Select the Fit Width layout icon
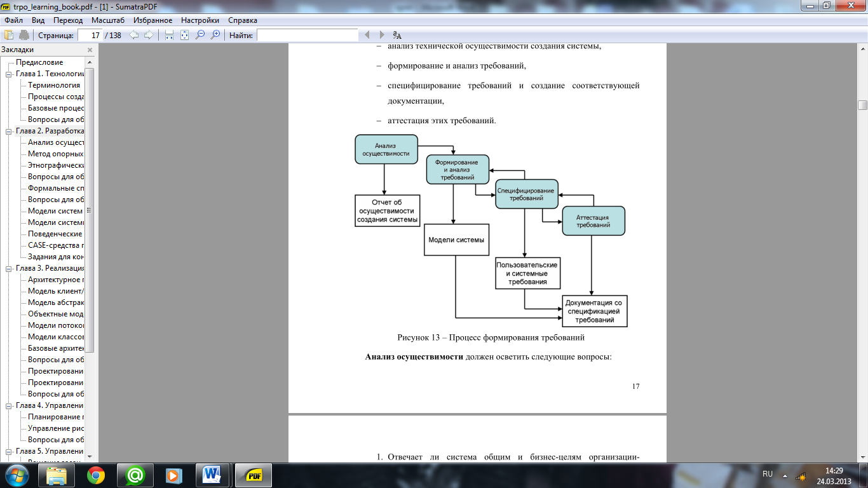 [169, 35]
